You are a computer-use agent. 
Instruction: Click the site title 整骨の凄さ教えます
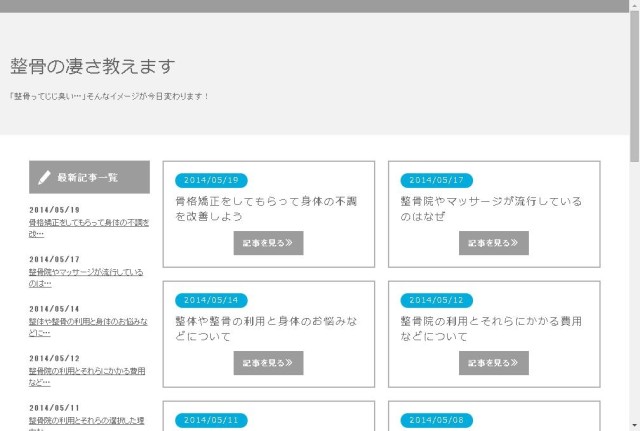click(x=93, y=66)
